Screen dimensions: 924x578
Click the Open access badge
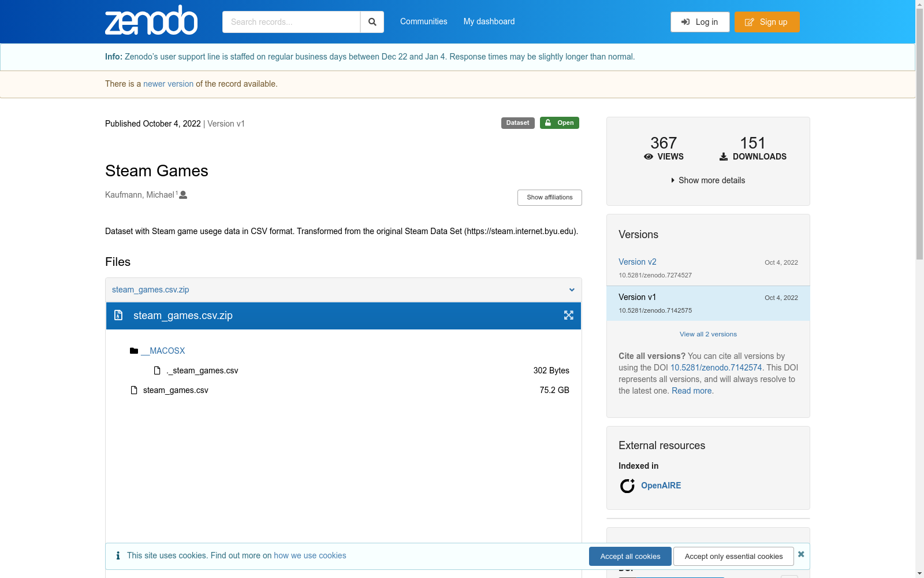(560, 123)
